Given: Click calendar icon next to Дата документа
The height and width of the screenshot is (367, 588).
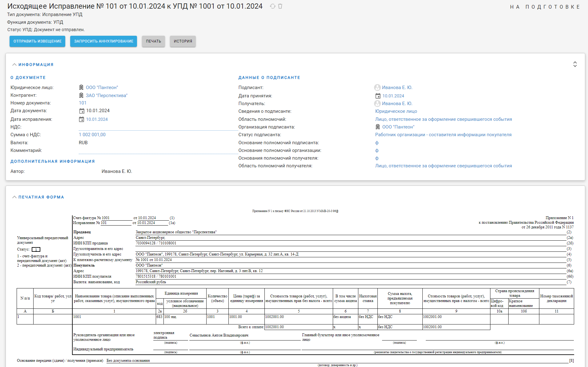Looking at the screenshot, I should 82,111.
